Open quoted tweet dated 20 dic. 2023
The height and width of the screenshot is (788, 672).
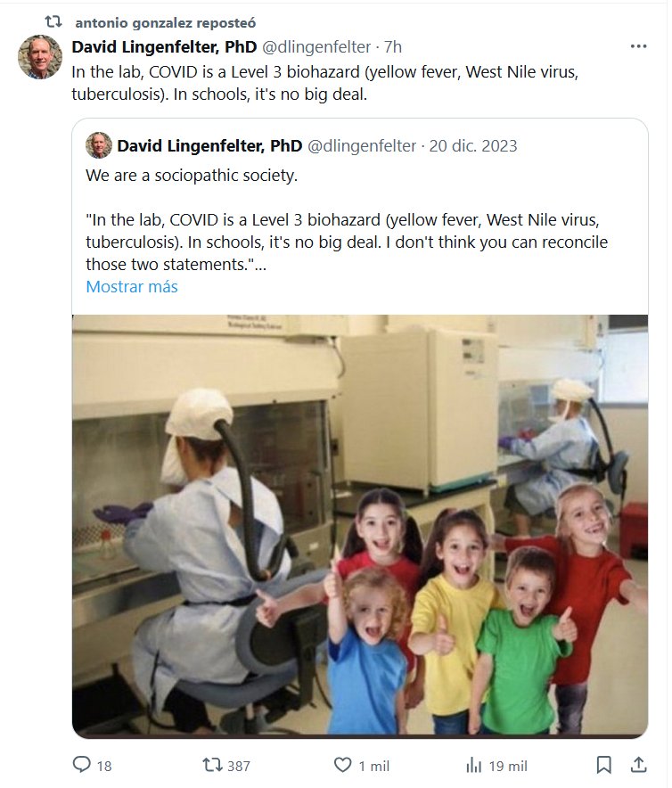tap(473, 145)
